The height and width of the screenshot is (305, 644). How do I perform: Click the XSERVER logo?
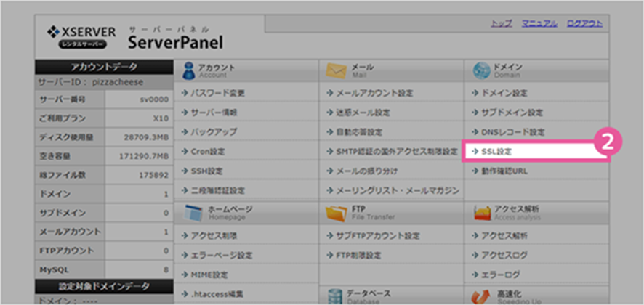[x=81, y=37]
